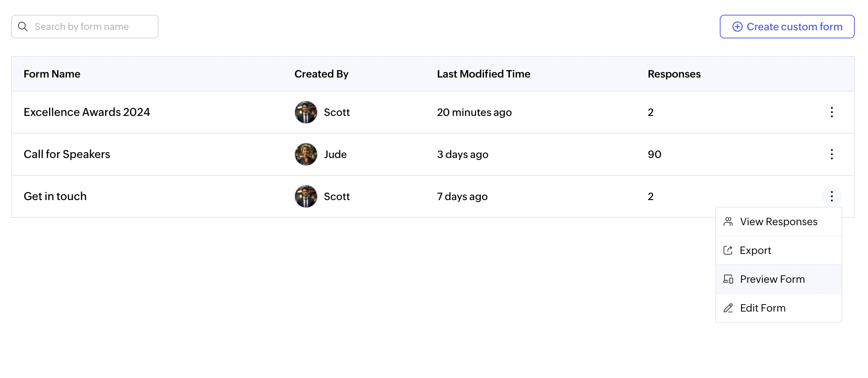Click Jude's avatar on Call for Speakers row
Screen dimensions: 868x378
[306, 154]
